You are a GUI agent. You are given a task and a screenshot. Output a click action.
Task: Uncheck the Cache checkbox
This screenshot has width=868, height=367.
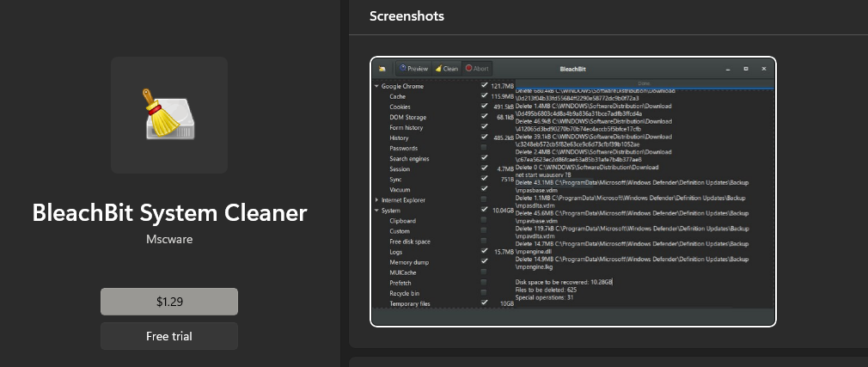point(485,95)
